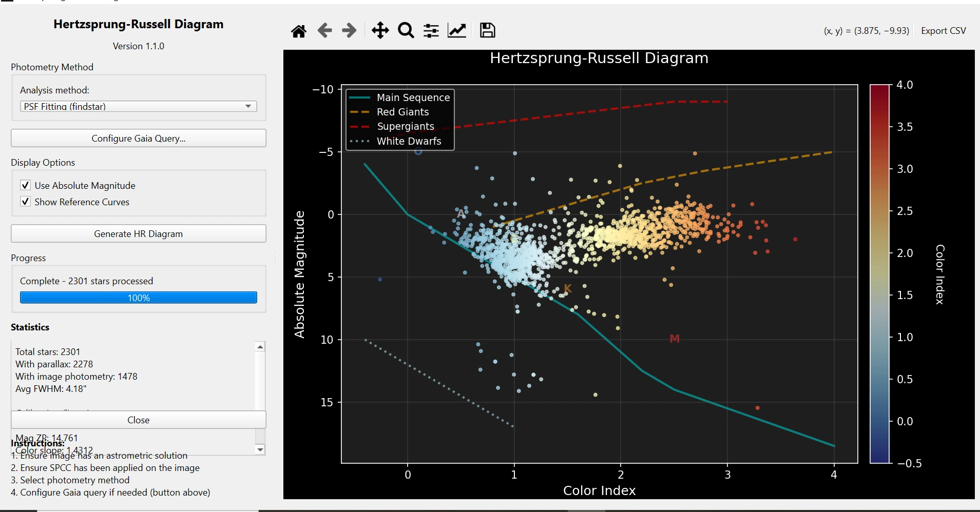This screenshot has height=512, width=980.
Task: Open the Edit axis and curve parameters icon
Action: point(456,31)
